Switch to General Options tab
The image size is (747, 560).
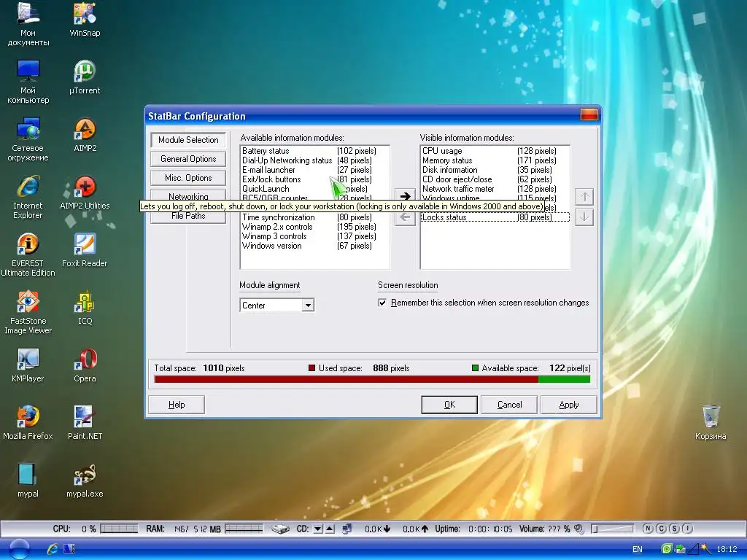(x=188, y=159)
